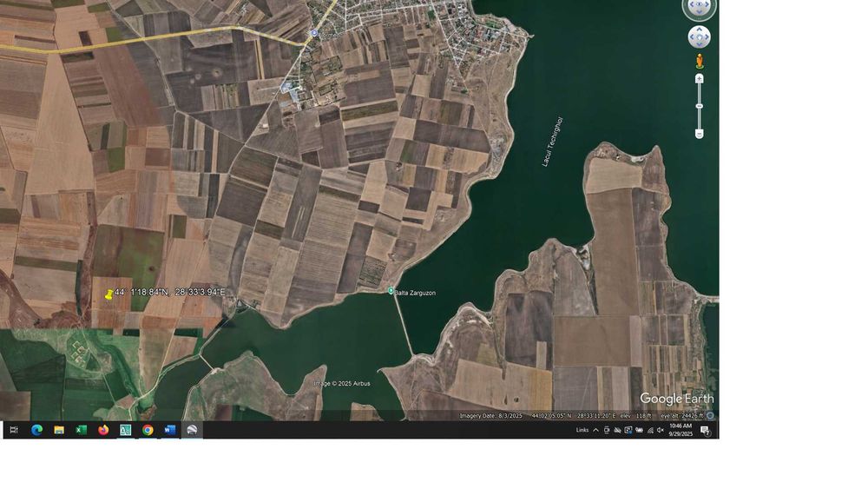Screen dimensions: 868x489
Task: Click the zoom slider handle
Action: pyautogui.click(x=699, y=106)
